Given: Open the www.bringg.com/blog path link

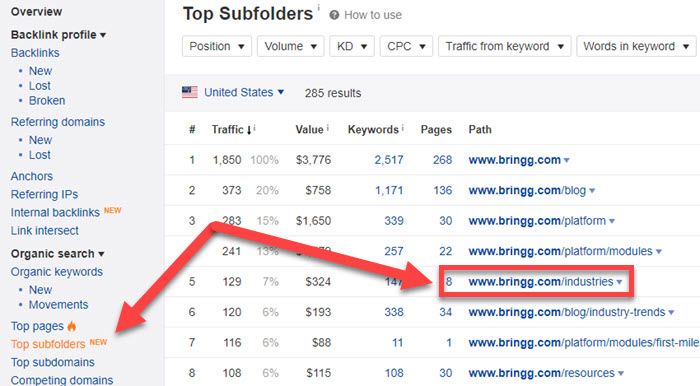Looking at the screenshot, I should pyautogui.click(x=527, y=191).
